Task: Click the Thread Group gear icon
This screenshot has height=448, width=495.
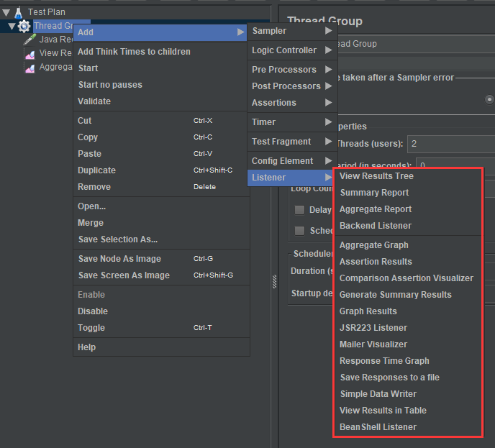Action: (x=24, y=26)
